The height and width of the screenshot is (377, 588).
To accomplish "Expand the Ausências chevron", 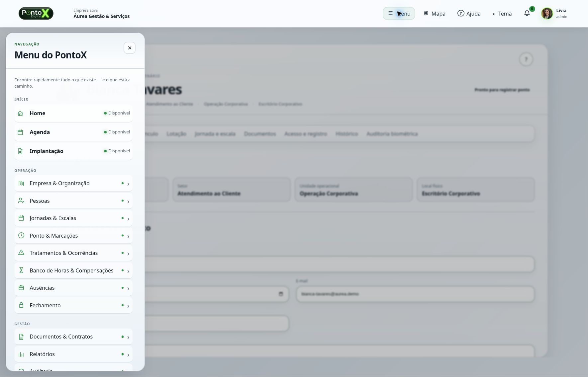I will pyautogui.click(x=128, y=289).
